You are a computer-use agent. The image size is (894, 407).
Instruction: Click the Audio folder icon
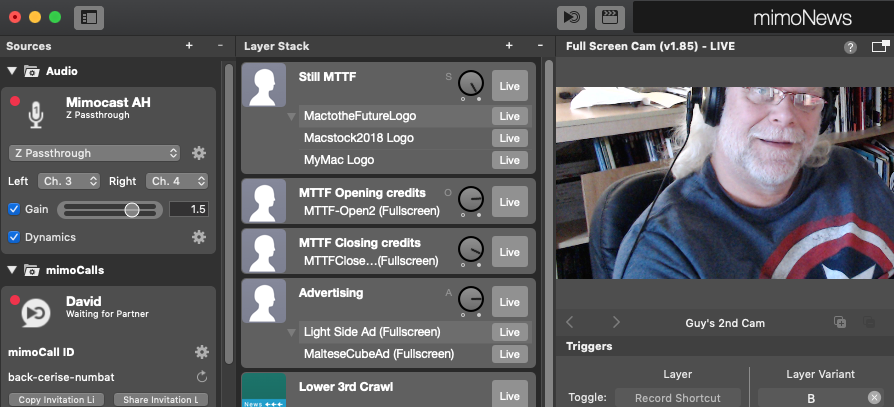tap(31, 71)
